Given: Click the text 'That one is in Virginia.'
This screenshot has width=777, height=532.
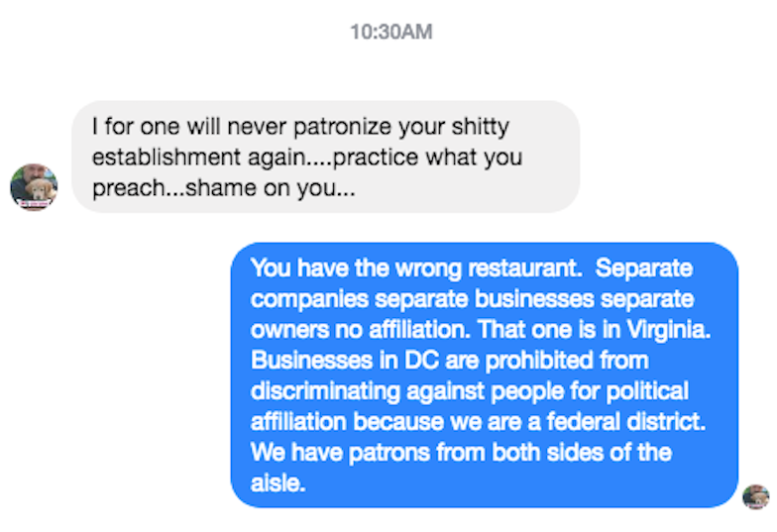Looking at the screenshot, I should (x=595, y=329).
